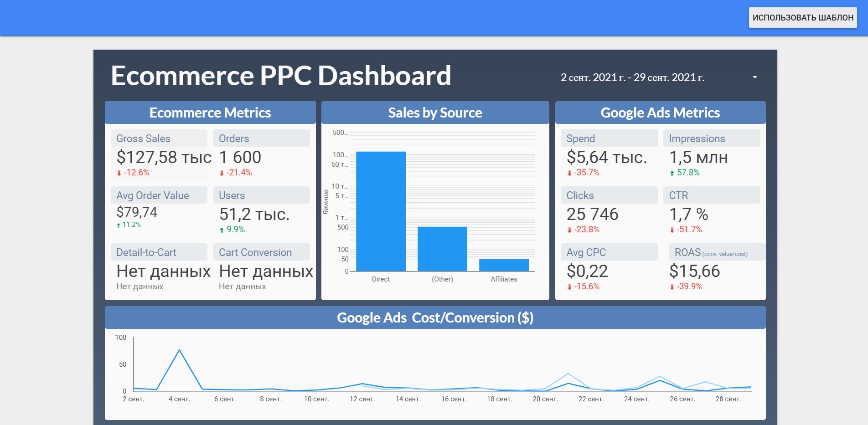This screenshot has height=425, width=868.
Task: Select the Google Ads Metrics header
Action: [660, 113]
